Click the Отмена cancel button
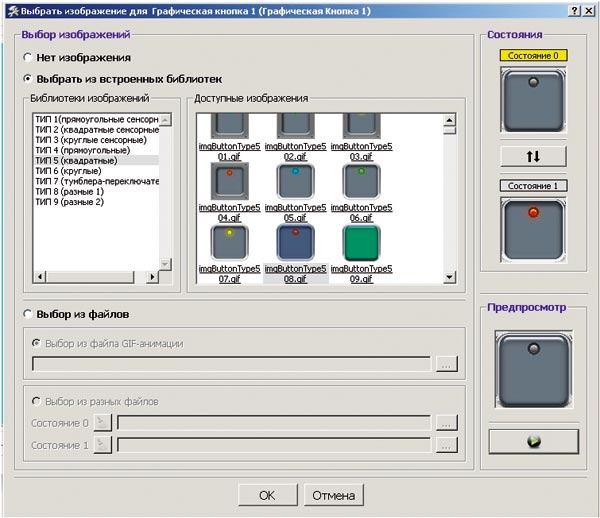This screenshot has height=518, width=600. (334, 495)
